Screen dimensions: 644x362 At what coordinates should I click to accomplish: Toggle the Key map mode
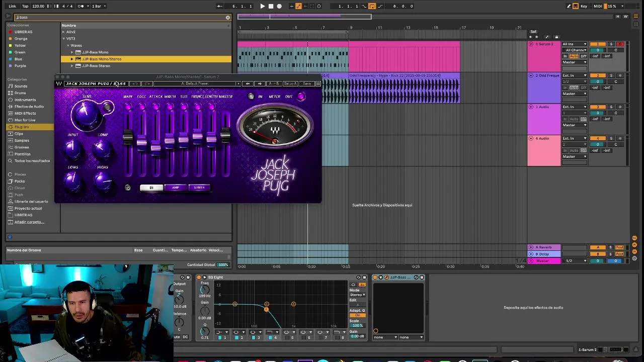click(x=584, y=6)
